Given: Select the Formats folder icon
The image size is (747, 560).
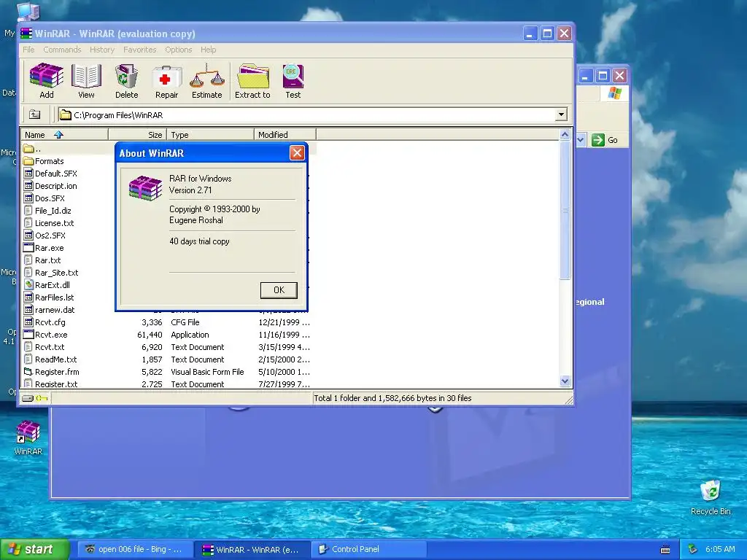Looking at the screenshot, I should click(28, 161).
